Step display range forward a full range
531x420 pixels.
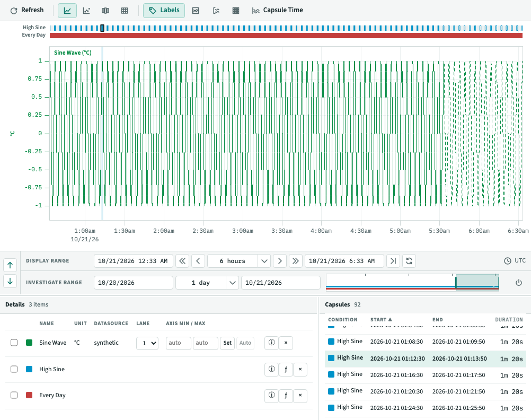pyautogui.click(x=296, y=261)
